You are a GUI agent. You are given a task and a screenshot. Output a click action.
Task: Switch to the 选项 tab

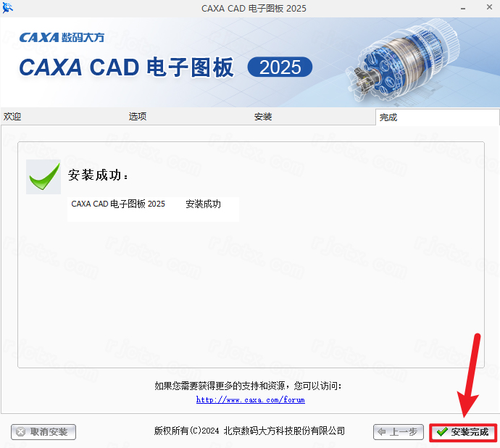coord(138,117)
